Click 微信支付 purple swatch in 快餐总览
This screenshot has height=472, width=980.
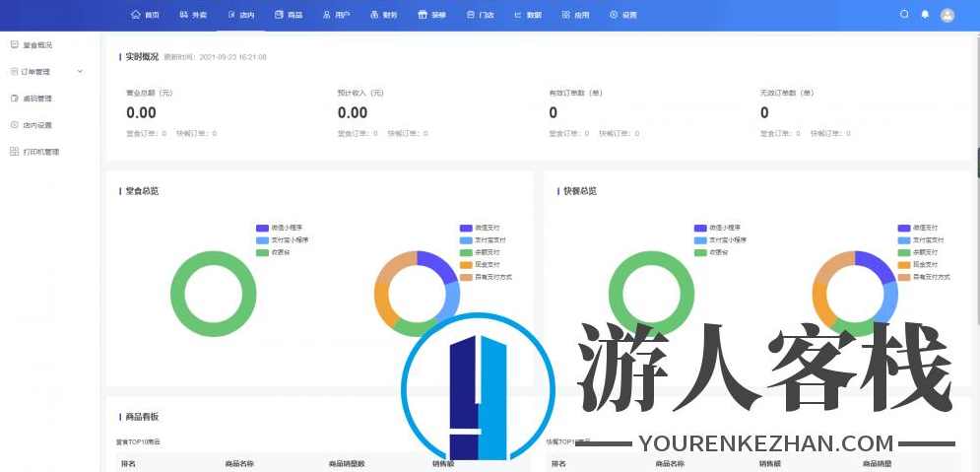904,229
